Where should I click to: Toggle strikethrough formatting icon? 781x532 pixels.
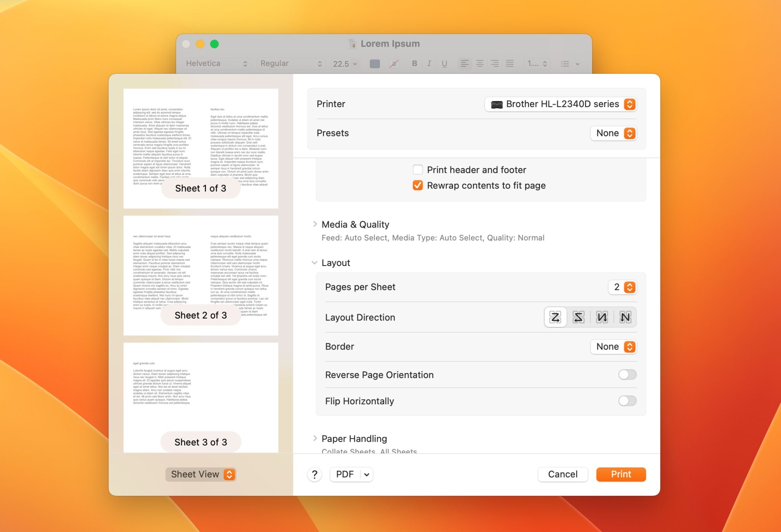[394, 64]
